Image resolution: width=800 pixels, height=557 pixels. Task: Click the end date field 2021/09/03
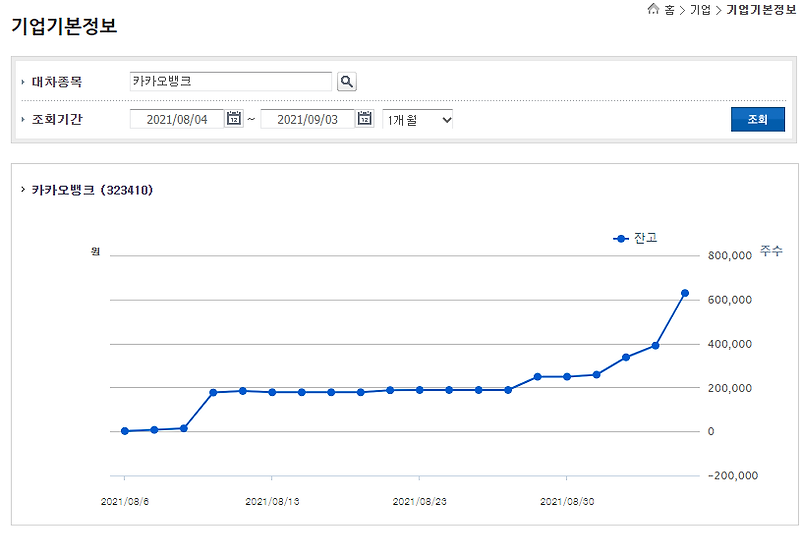tap(307, 119)
